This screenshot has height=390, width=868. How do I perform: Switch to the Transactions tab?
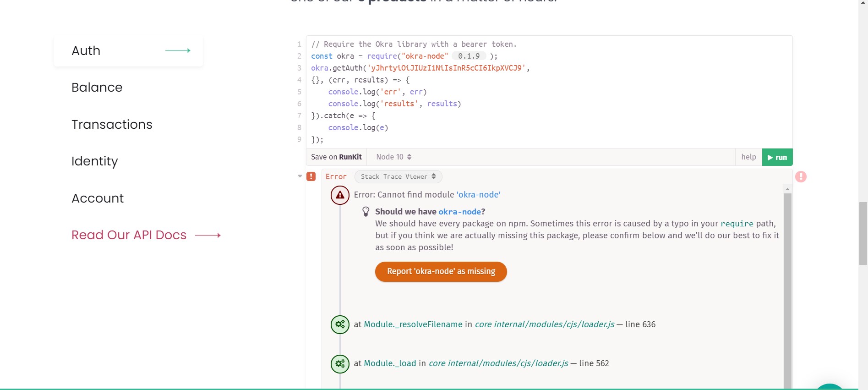pos(112,125)
